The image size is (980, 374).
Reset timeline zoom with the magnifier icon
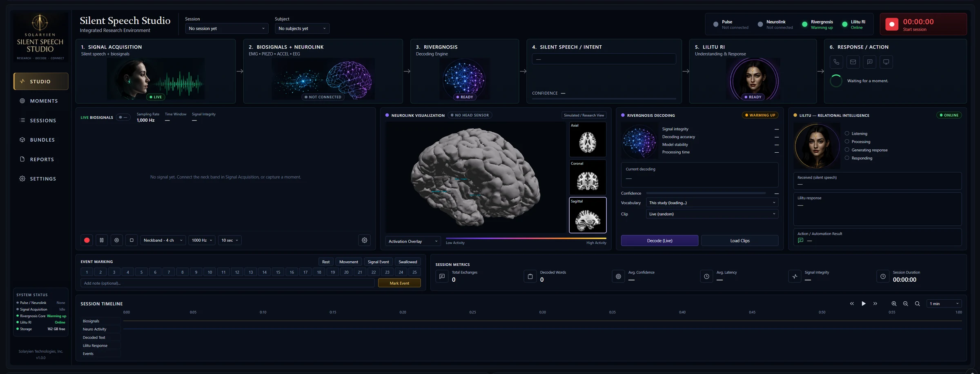[x=918, y=303]
